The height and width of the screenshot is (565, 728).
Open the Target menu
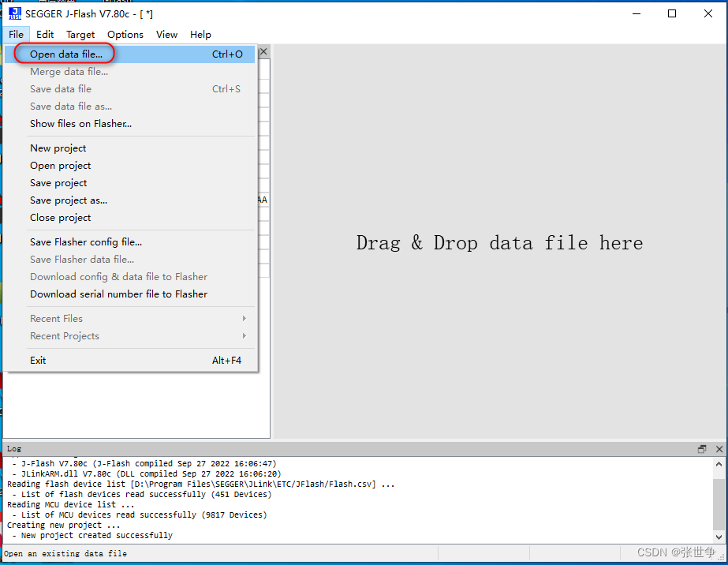click(80, 35)
